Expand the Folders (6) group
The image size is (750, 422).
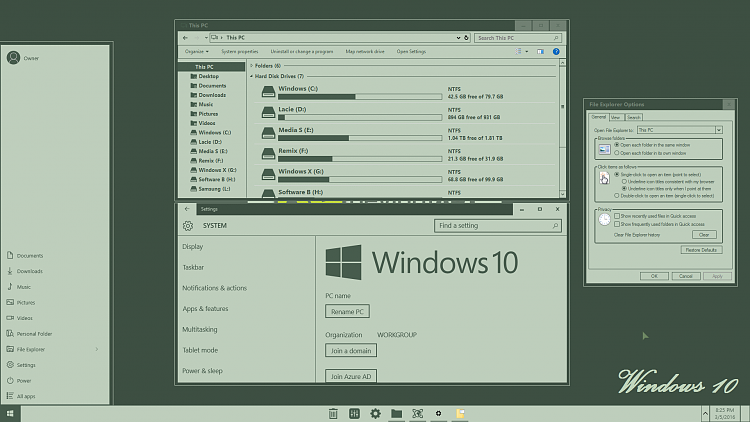pyautogui.click(x=252, y=66)
